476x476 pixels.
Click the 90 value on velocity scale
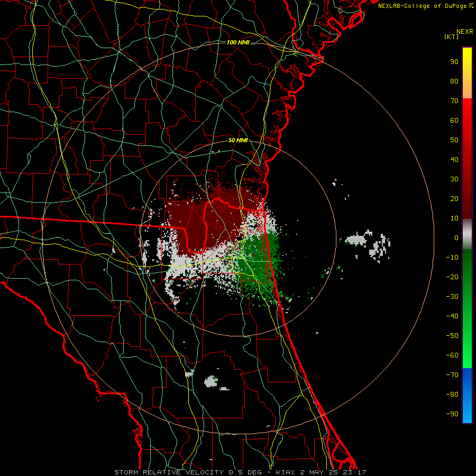coord(454,62)
